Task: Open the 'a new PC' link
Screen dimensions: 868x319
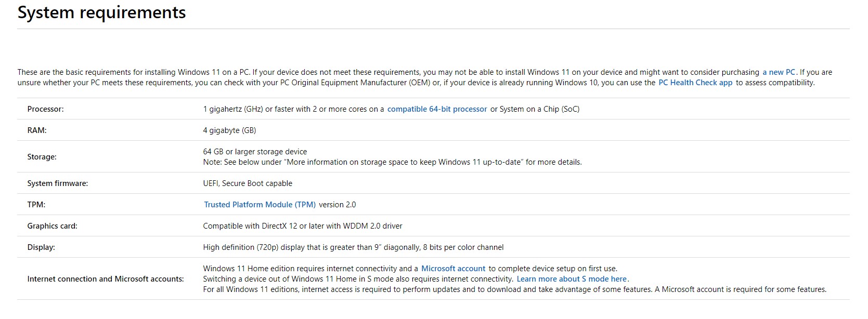Action: pyautogui.click(x=779, y=72)
